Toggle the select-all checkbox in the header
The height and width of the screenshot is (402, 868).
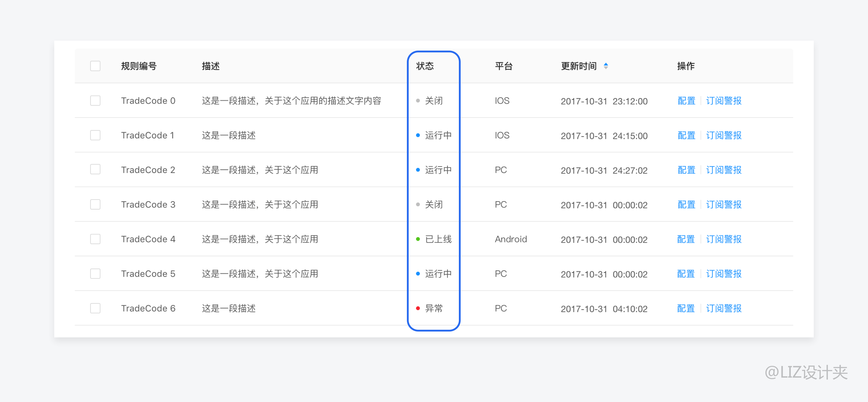pos(95,66)
